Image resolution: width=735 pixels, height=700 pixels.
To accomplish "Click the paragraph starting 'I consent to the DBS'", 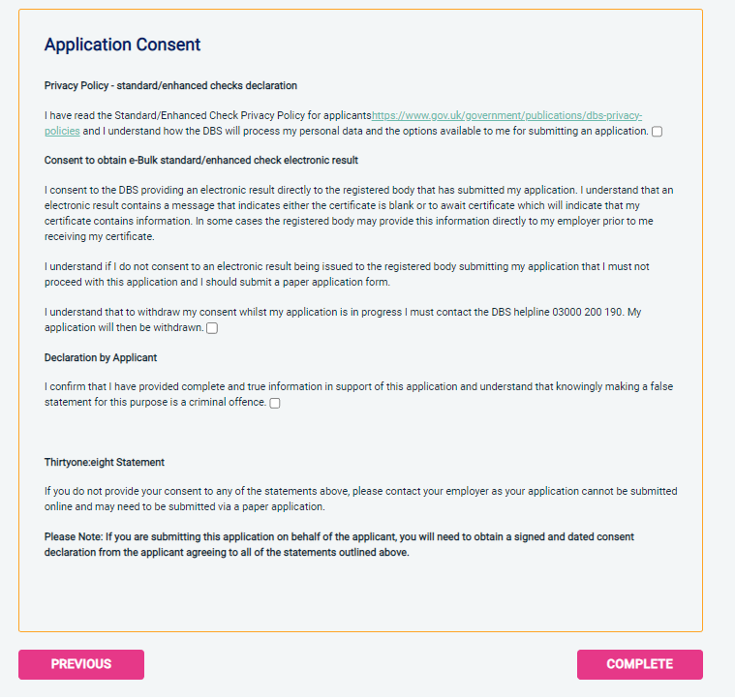I will pos(358,205).
